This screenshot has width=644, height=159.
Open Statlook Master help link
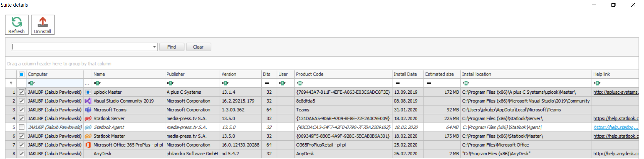pos(616,136)
